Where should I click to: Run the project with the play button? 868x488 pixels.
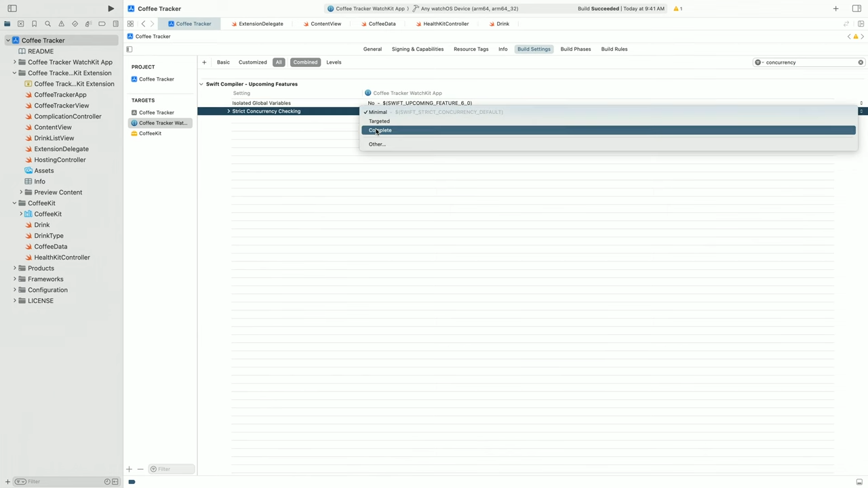coord(111,9)
